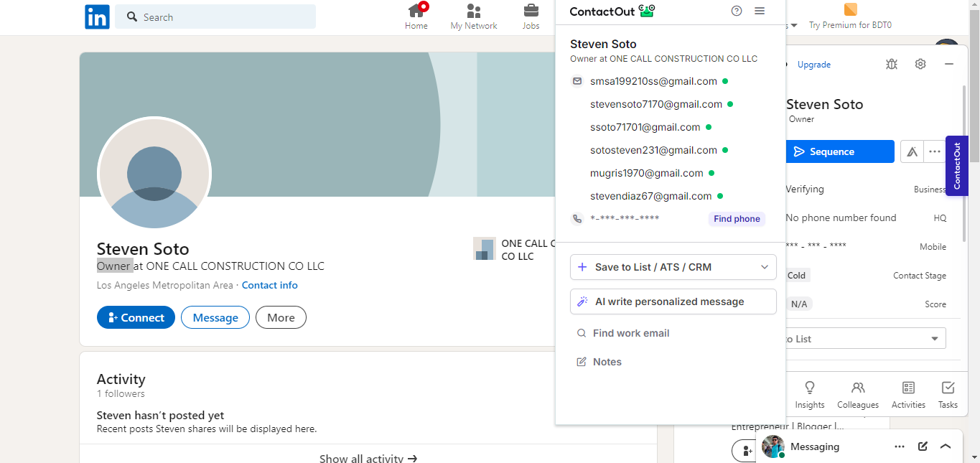Click the phone icon beside masked number

pos(577,219)
